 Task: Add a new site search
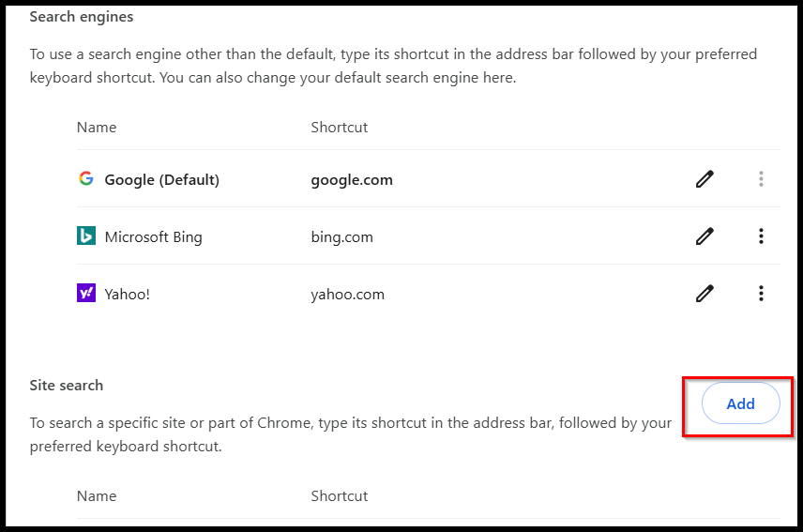click(740, 403)
